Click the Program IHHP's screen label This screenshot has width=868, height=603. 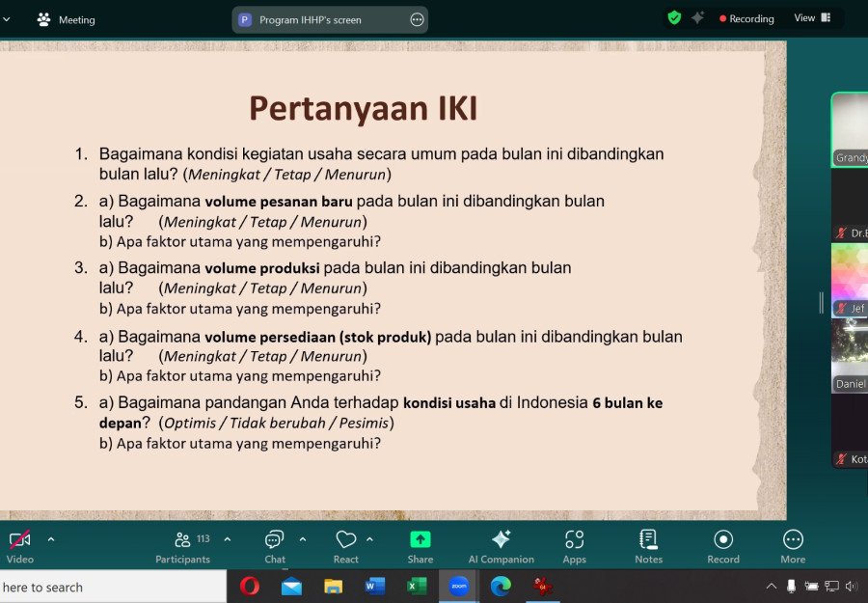[310, 20]
